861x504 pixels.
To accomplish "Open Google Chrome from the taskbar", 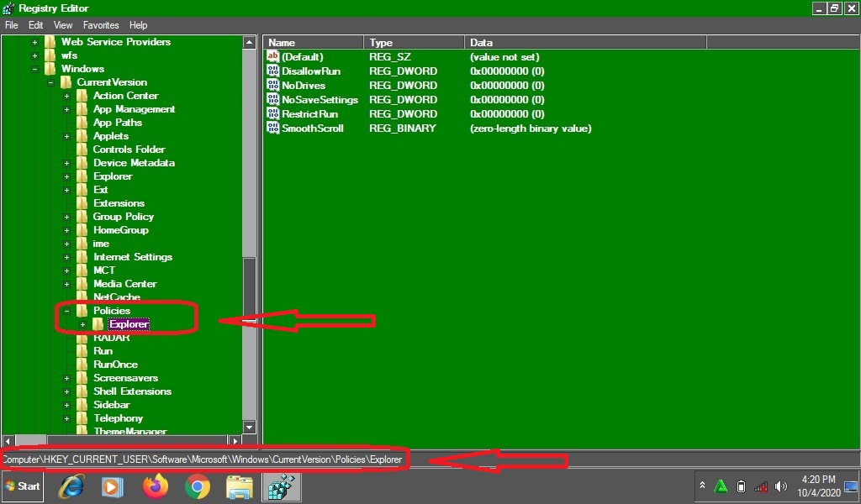I will click(x=199, y=486).
